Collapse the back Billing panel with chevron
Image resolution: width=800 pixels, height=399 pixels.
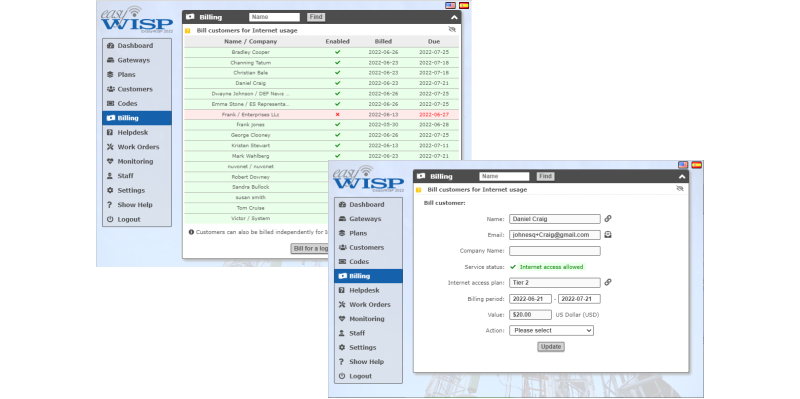tap(454, 17)
